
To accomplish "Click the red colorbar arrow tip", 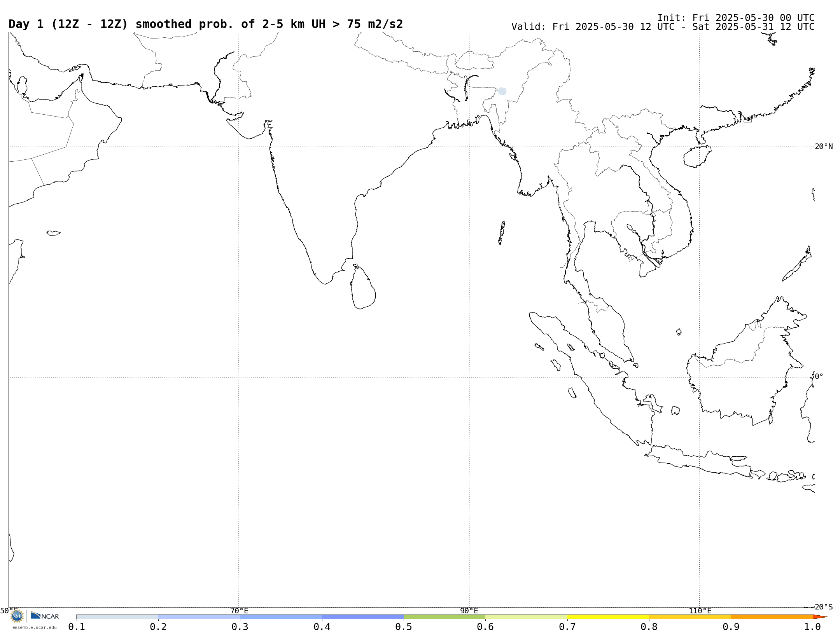I will point(820,617).
